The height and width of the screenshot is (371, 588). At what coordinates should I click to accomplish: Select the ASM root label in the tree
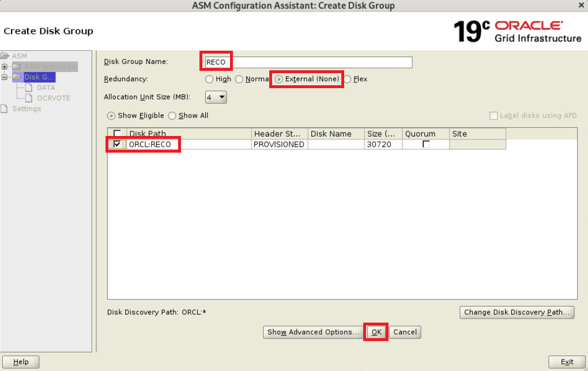click(19, 56)
